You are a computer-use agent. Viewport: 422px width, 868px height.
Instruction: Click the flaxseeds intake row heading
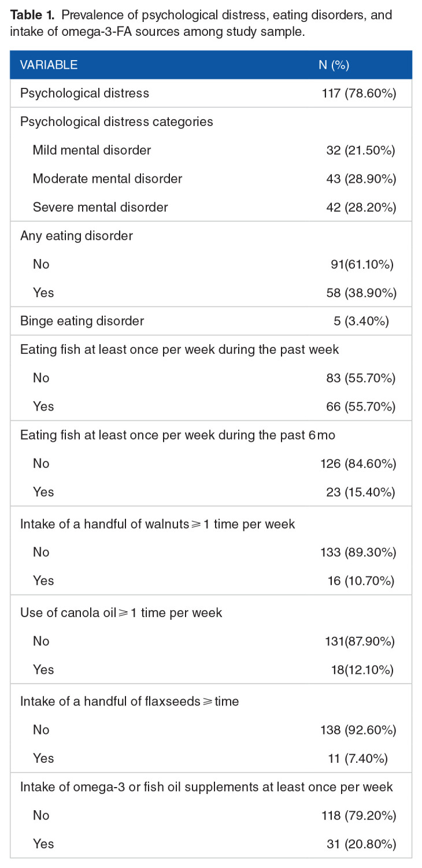click(129, 701)
